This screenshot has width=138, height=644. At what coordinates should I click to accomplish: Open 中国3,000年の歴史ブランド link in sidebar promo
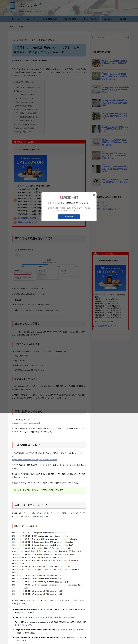pos(105,326)
